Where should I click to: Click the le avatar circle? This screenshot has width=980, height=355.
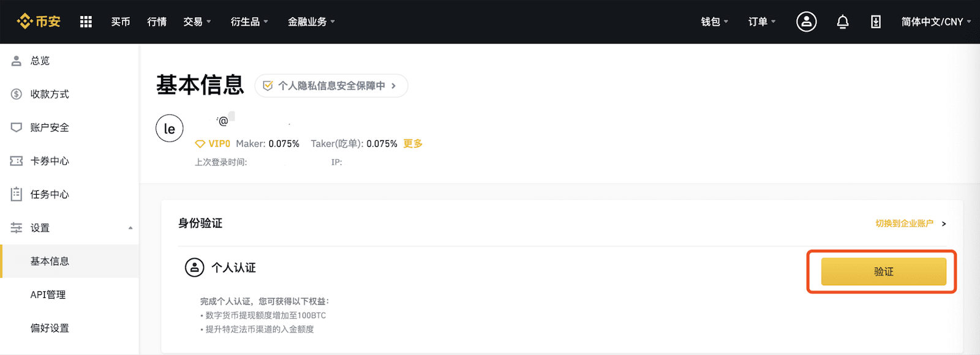[170, 129]
